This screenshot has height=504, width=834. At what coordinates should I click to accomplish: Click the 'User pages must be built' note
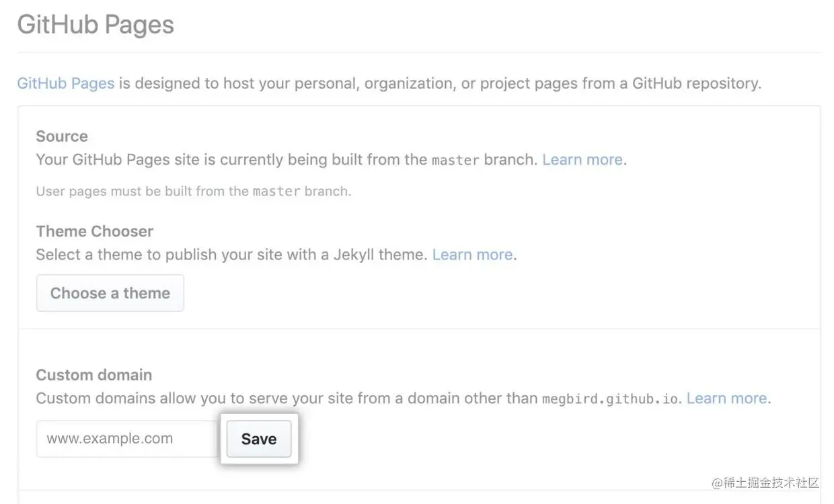pos(194,192)
